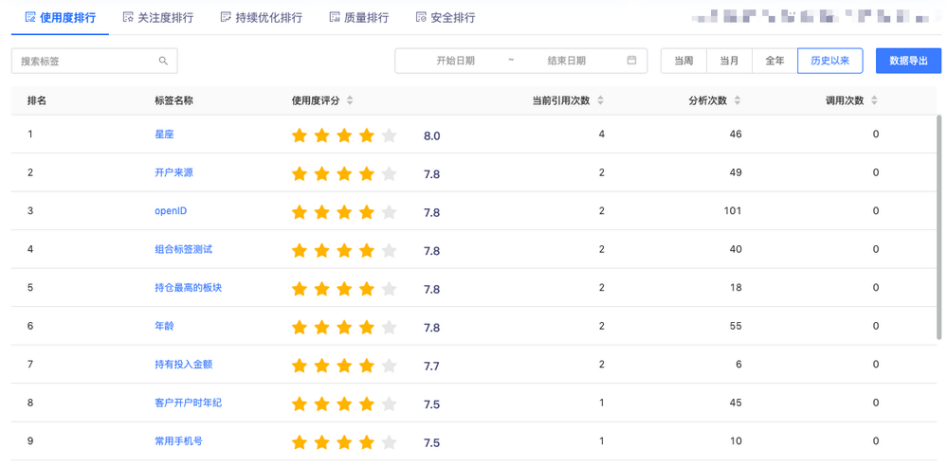This screenshot has height=466, width=948.
Task: Click the 数据导出 button
Action: coord(908,61)
